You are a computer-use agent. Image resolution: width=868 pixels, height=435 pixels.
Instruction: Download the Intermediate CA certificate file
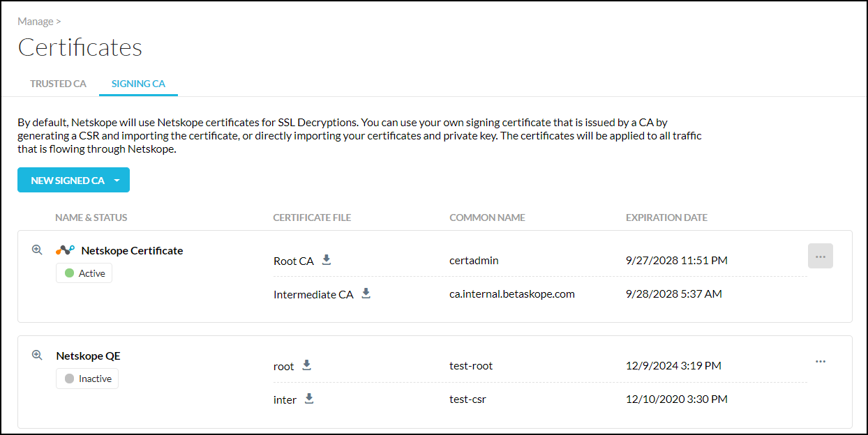pos(366,293)
